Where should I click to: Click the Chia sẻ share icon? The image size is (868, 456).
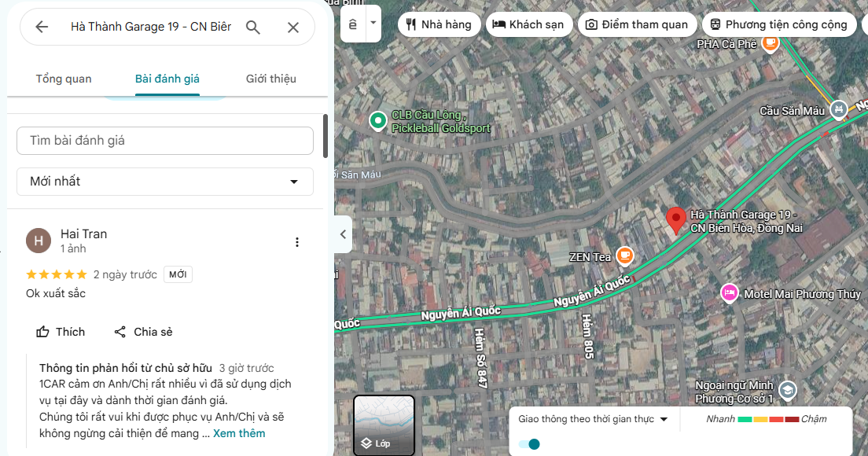120,332
